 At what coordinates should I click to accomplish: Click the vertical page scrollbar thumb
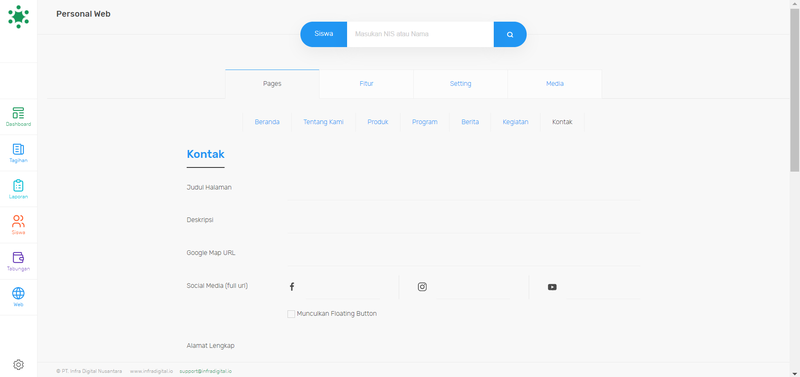[x=795, y=90]
